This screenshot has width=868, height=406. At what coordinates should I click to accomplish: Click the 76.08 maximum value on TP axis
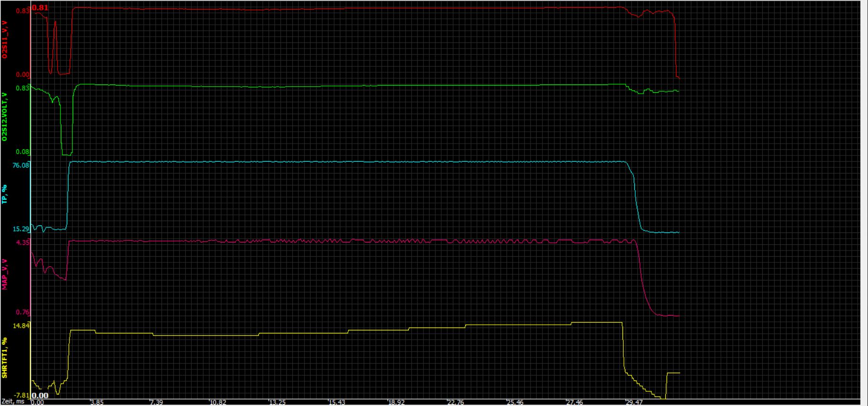[x=20, y=165]
